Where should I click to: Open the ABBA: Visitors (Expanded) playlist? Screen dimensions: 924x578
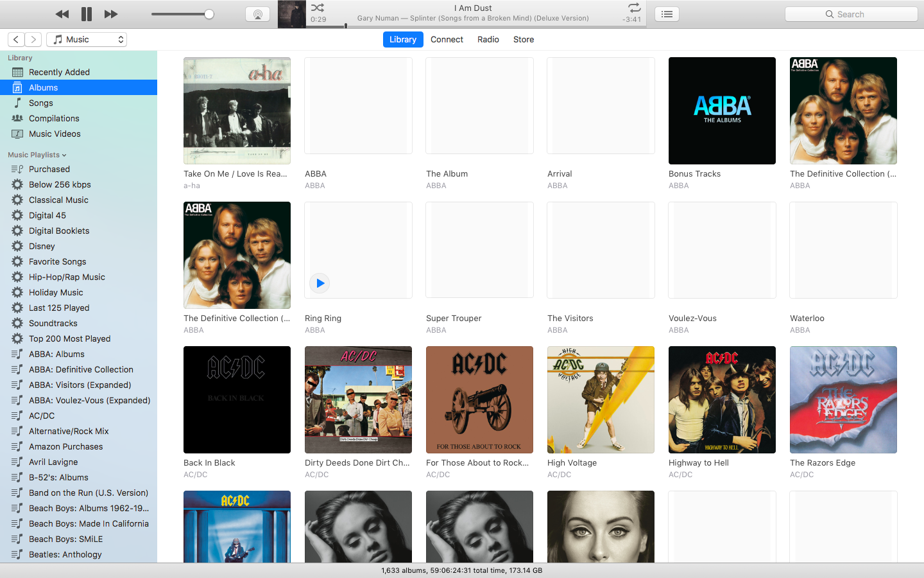click(78, 385)
